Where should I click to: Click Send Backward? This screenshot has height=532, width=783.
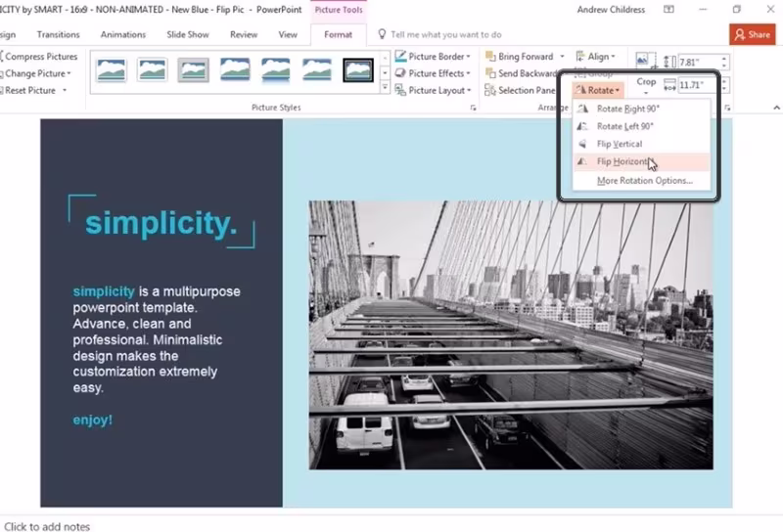[x=521, y=73]
